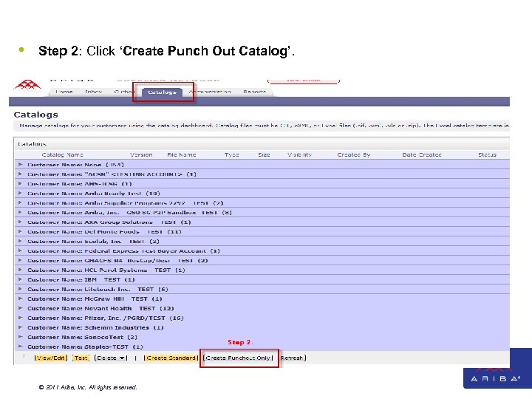Expand the IBM TEST customer row
The width and height of the screenshot is (532, 399).
(x=21, y=279)
